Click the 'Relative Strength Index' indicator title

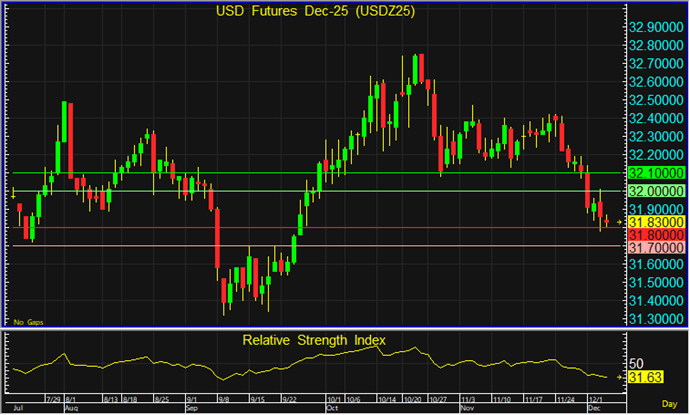314,340
